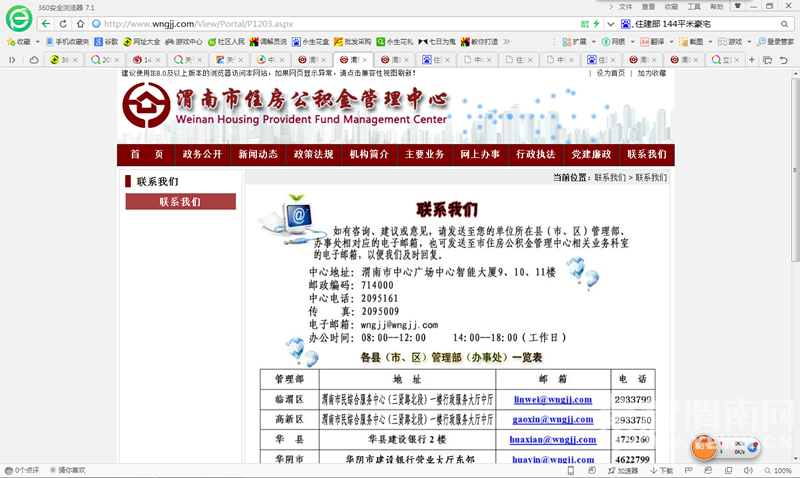This screenshot has height=478, width=800.
Task: Open the 截图 screenshot dropdown
Action: point(695,42)
